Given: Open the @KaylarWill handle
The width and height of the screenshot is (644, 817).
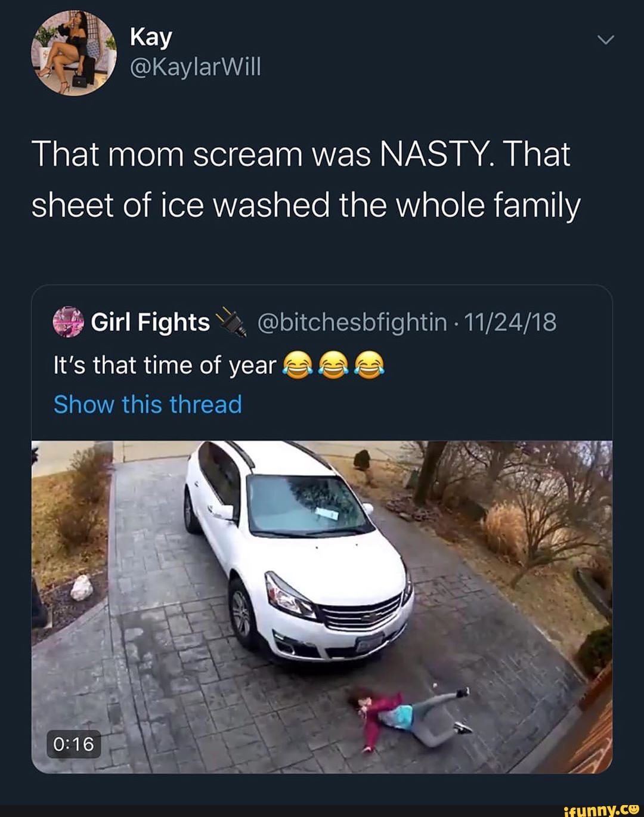Looking at the screenshot, I should click(x=195, y=67).
